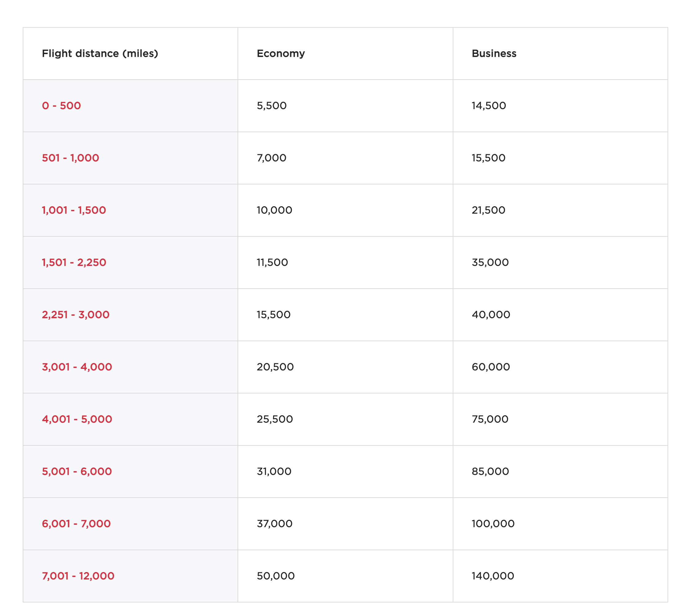Click the 1,501 - 2,250 distance link

pyautogui.click(x=74, y=262)
